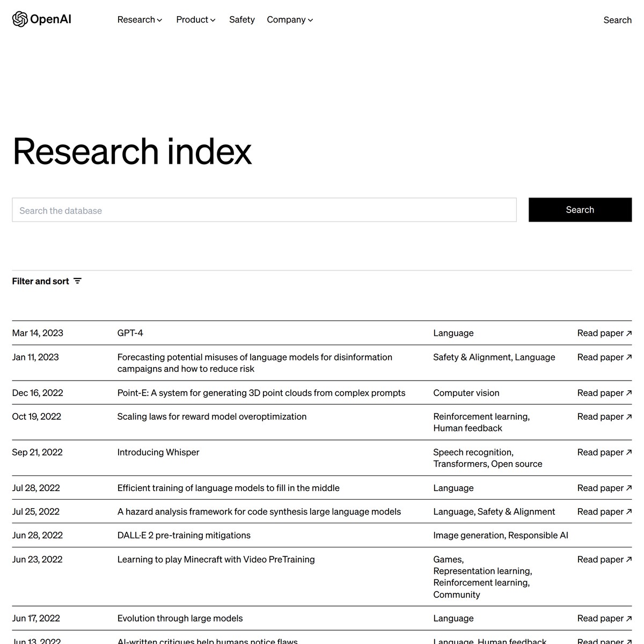Open DALL·E 2 pre-training mitigations entry

(184, 536)
